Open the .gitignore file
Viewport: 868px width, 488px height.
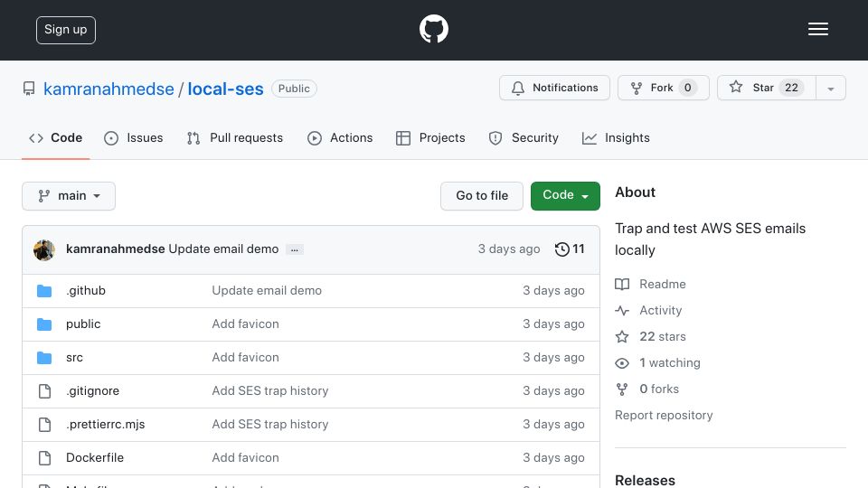[92, 390]
